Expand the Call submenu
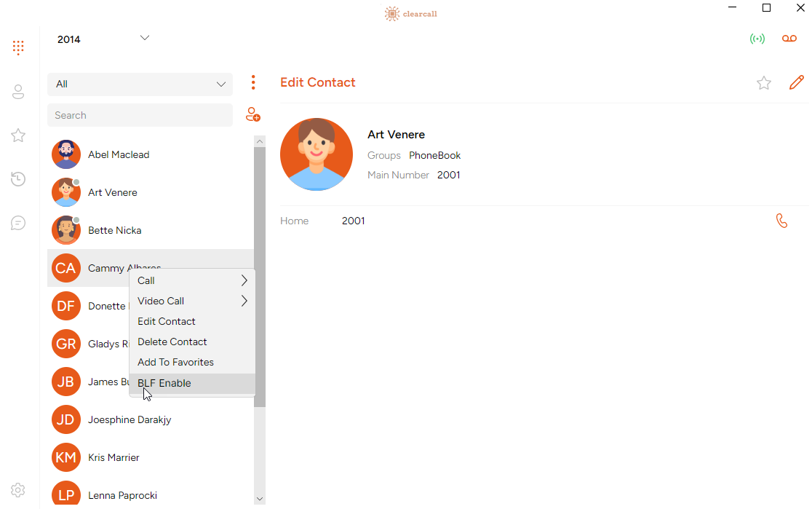Screen dimensions: 812x509 [x=192, y=280]
